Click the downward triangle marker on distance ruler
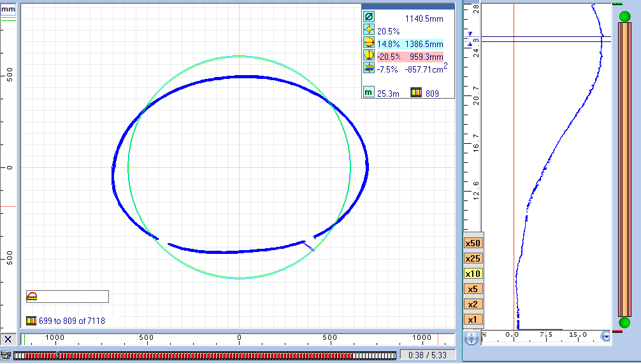 click(470, 34)
